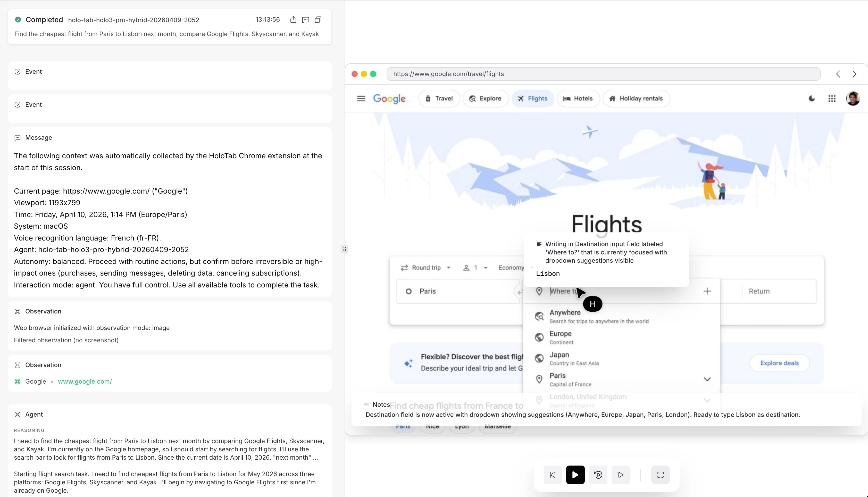Click the green Completed status icon

18,20
